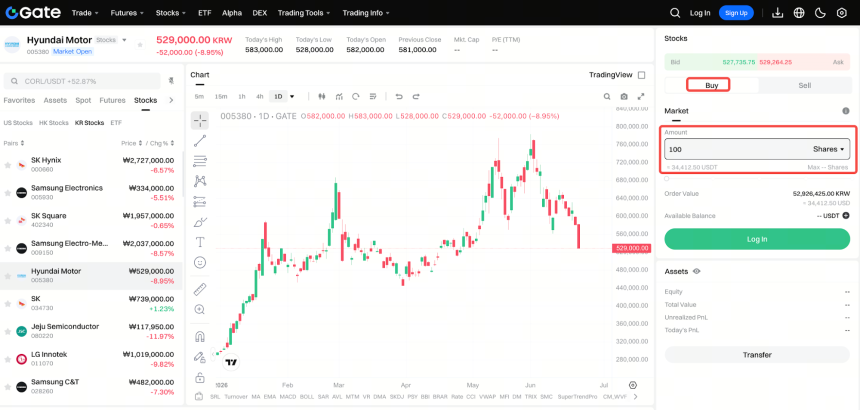Click the undo arrow in chart toolbar

[x=399, y=96]
